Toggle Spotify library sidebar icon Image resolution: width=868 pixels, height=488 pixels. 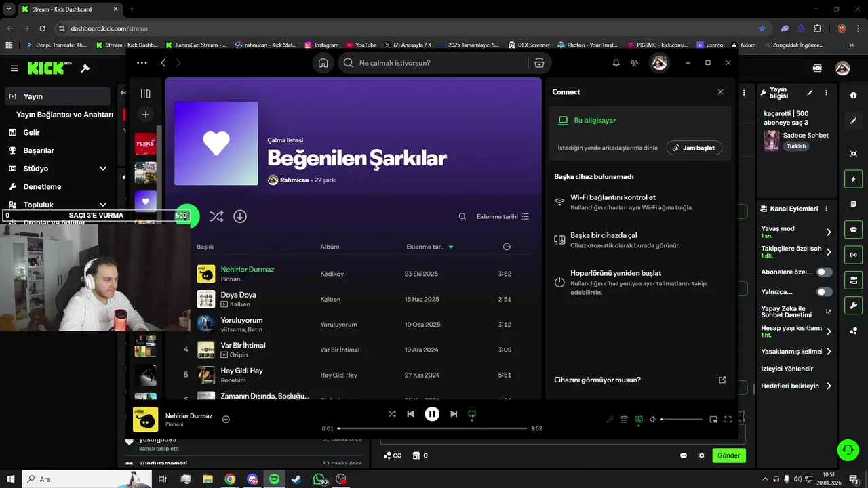[x=145, y=94]
